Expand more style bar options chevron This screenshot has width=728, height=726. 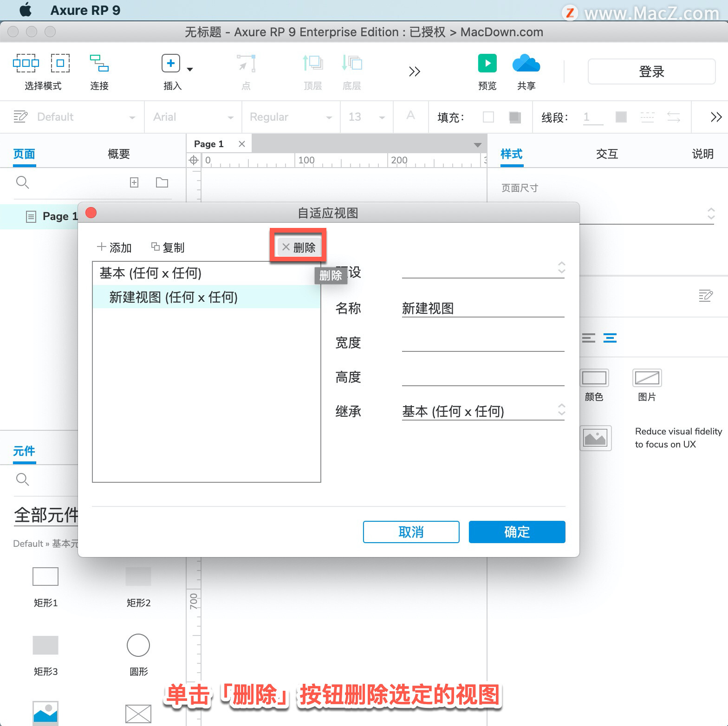pos(716,117)
